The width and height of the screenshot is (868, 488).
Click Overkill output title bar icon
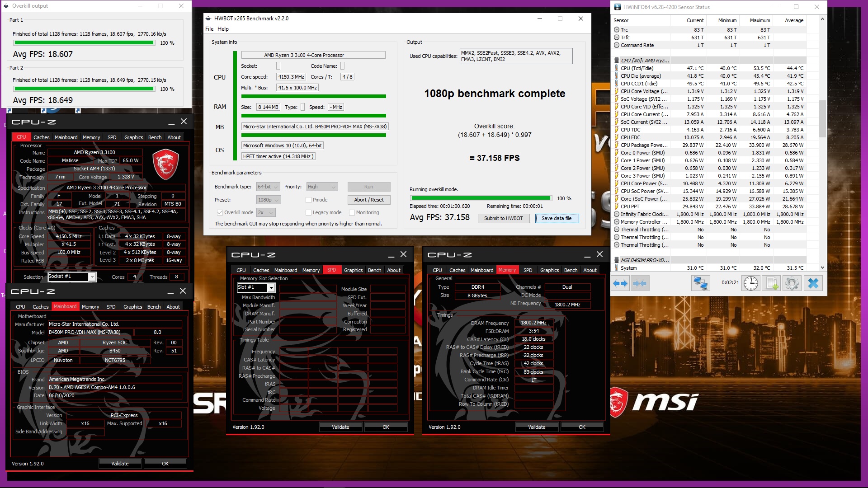[x=6, y=6]
